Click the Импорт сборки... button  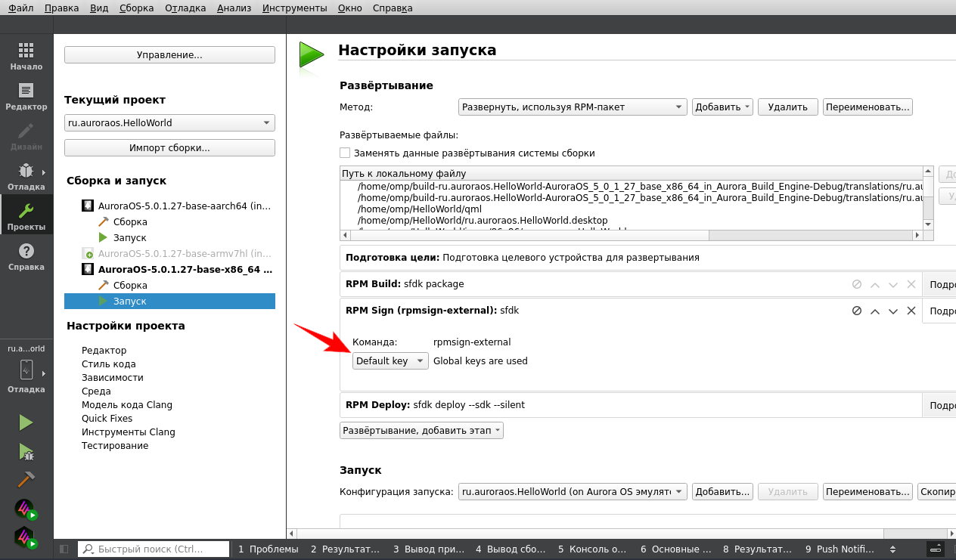tap(169, 148)
